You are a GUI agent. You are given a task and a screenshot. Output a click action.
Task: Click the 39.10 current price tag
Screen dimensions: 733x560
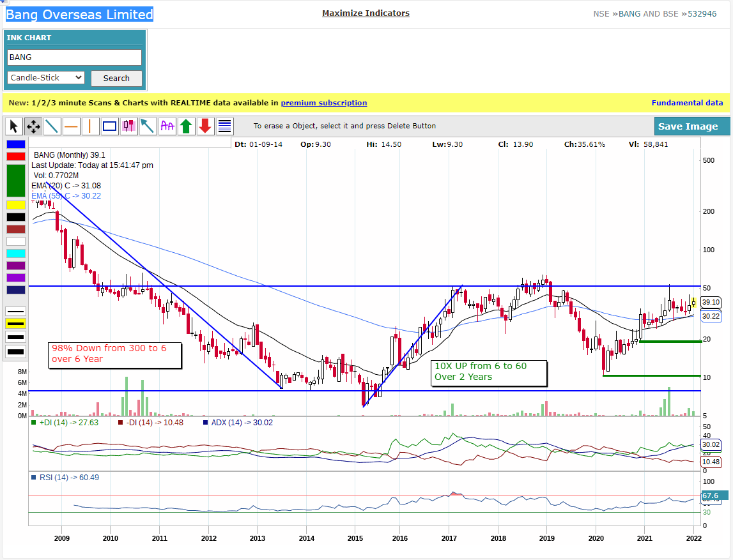(x=711, y=303)
